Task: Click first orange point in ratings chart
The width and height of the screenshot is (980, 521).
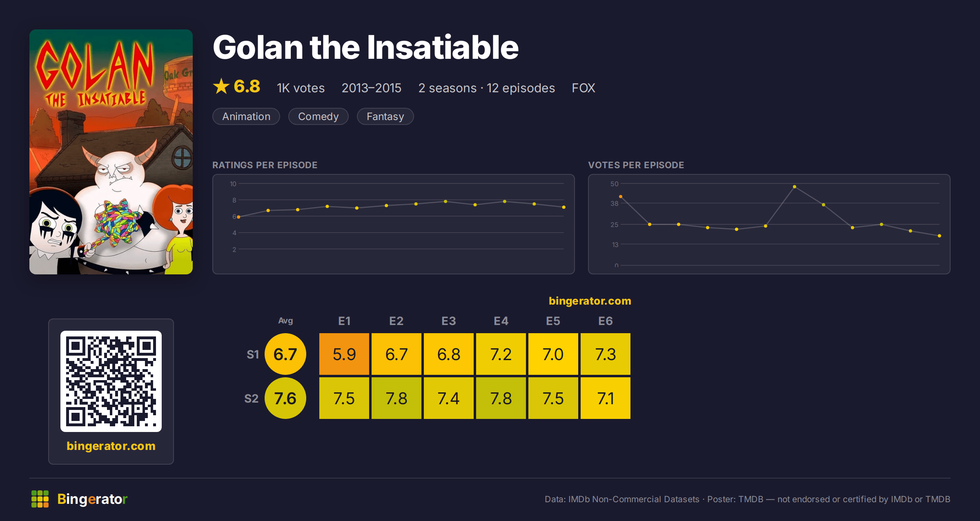Action: [238, 217]
